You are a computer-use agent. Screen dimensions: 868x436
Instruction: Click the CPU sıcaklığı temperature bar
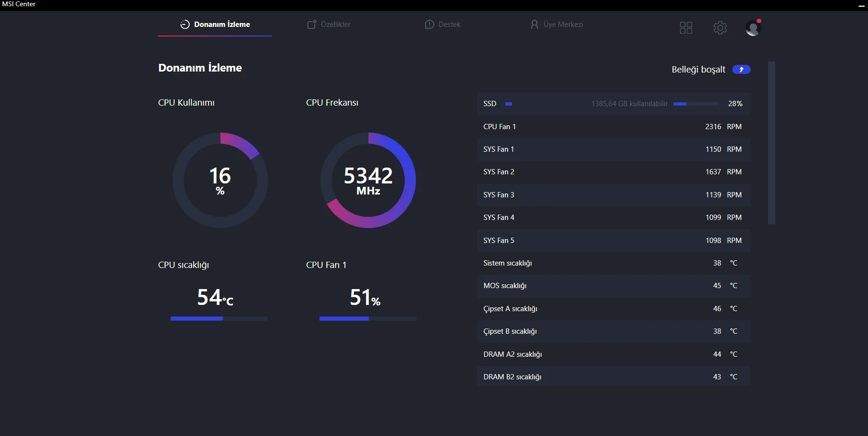tap(219, 319)
